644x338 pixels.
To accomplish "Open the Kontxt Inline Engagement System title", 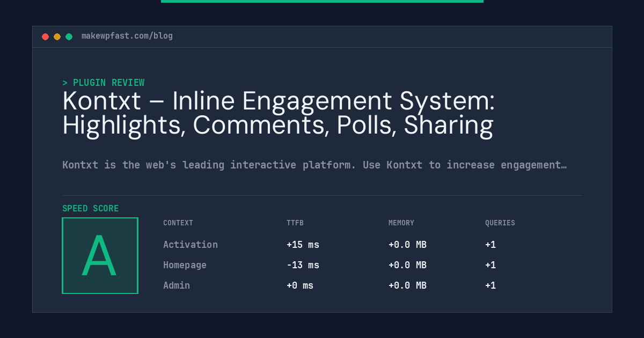I will click(x=279, y=113).
